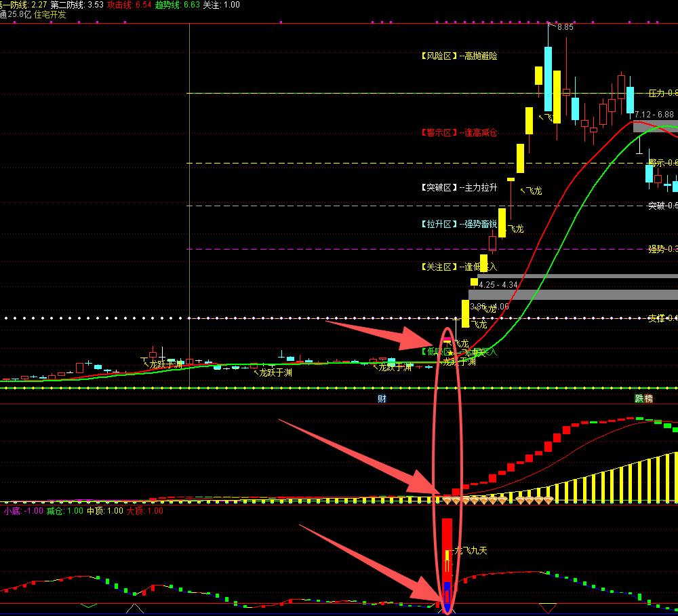Viewport: 678px width, 616px height.
Task: Click the gray 7.12 - 6.88 gap zone
Action: click(655, 126)
